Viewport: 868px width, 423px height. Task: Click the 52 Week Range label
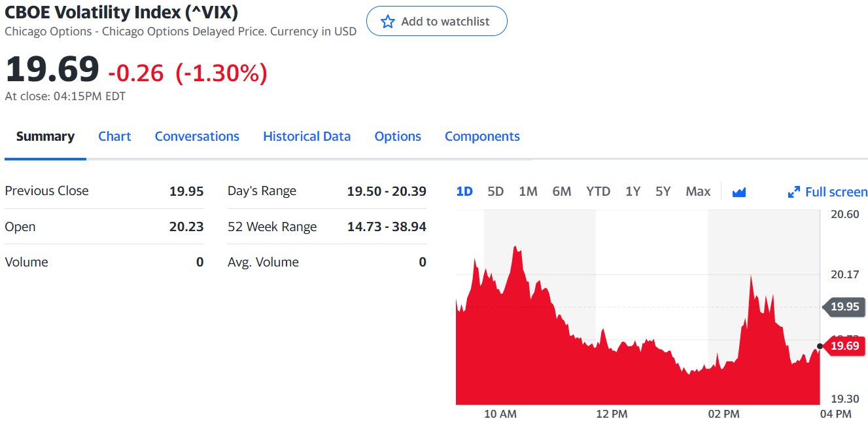tap(272, 227)
